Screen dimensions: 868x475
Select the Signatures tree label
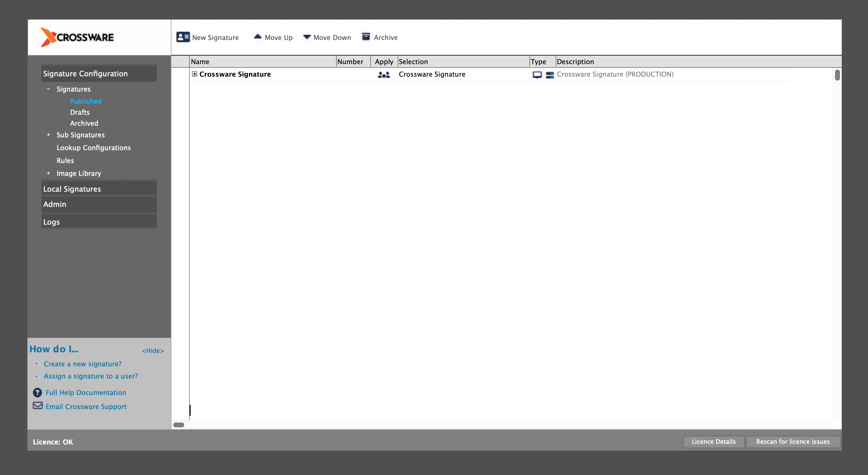[x=74, y=89]
